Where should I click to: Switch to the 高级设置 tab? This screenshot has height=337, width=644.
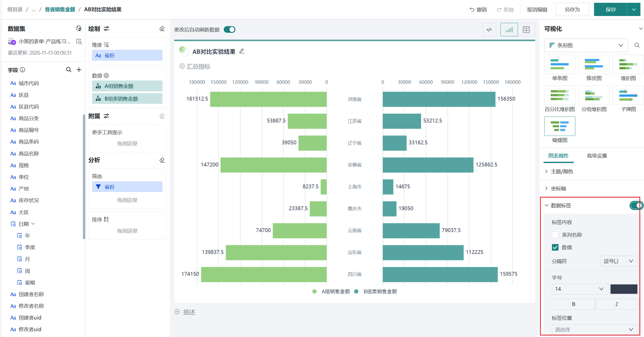point(597,156)
